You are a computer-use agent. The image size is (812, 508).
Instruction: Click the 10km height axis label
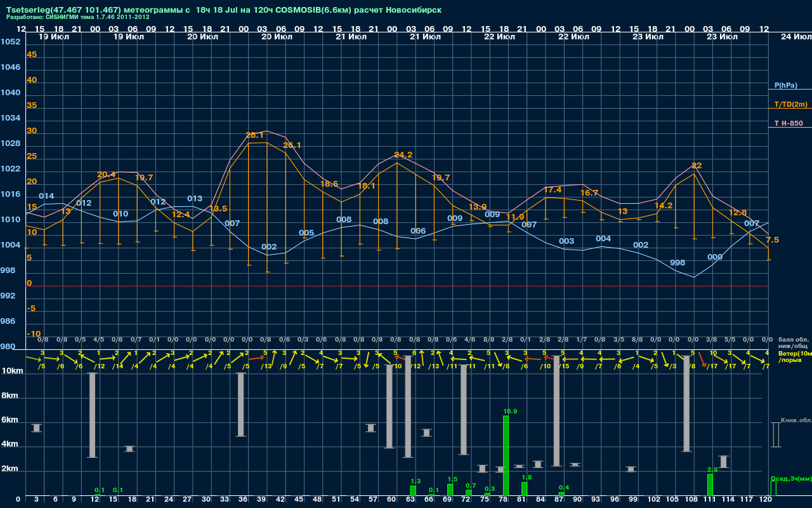tap(11, 371)
